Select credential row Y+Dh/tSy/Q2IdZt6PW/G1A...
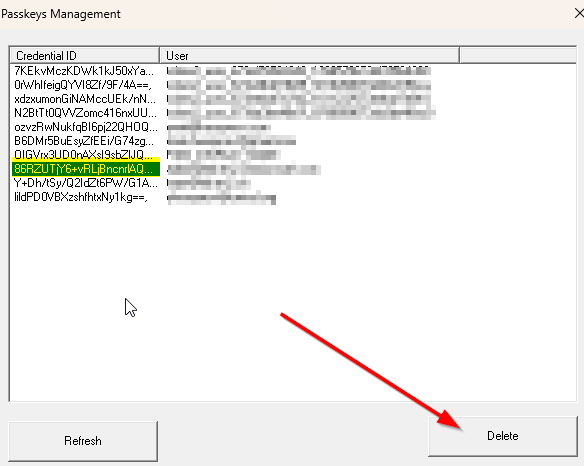The image size is (584, 466). (86, 183)
